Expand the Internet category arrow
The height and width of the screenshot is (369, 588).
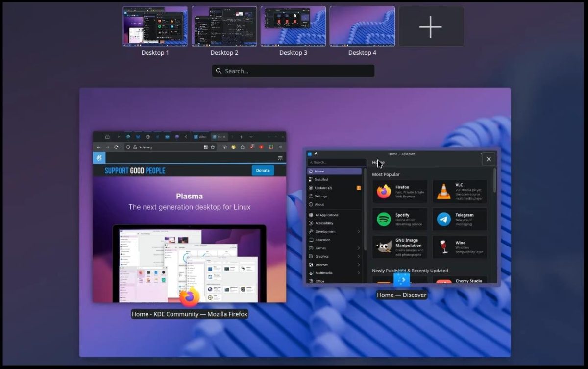(x=359, y=265)
